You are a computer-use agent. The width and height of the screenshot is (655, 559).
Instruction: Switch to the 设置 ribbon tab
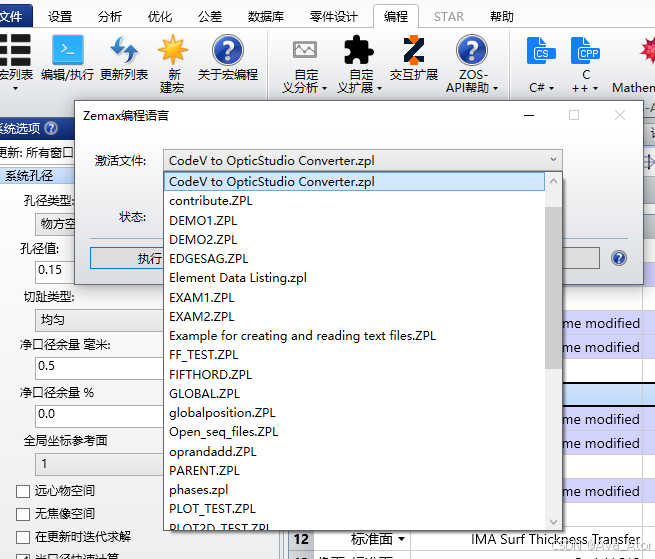60,17
